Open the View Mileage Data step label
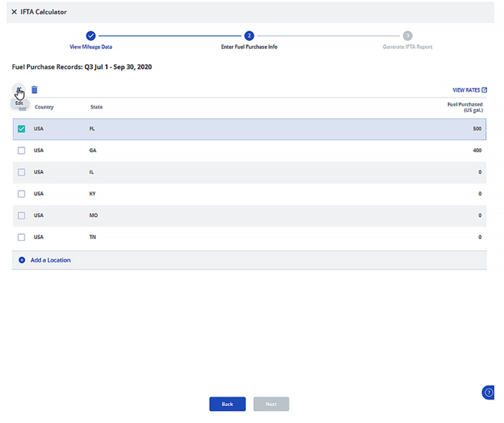 (91, 47)
